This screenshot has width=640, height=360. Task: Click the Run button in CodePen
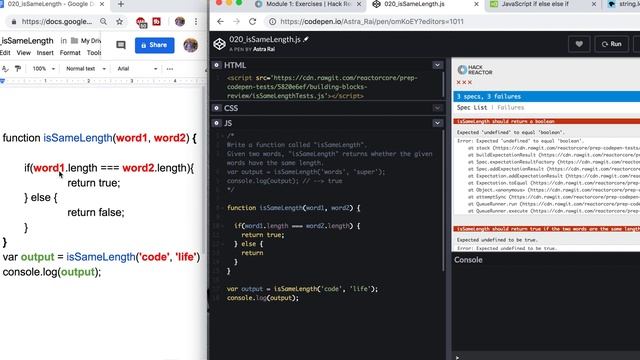click(x=611, y=44)
